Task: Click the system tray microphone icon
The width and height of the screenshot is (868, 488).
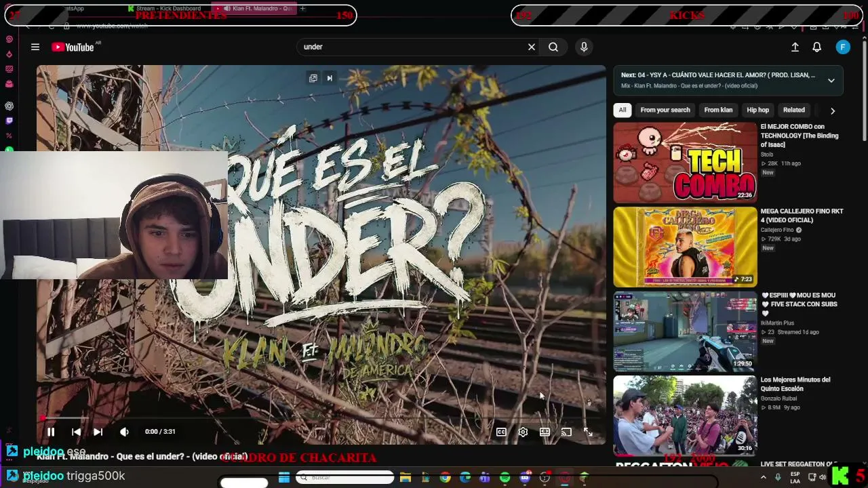Action: pyautogui.click(x=778, y=478)
